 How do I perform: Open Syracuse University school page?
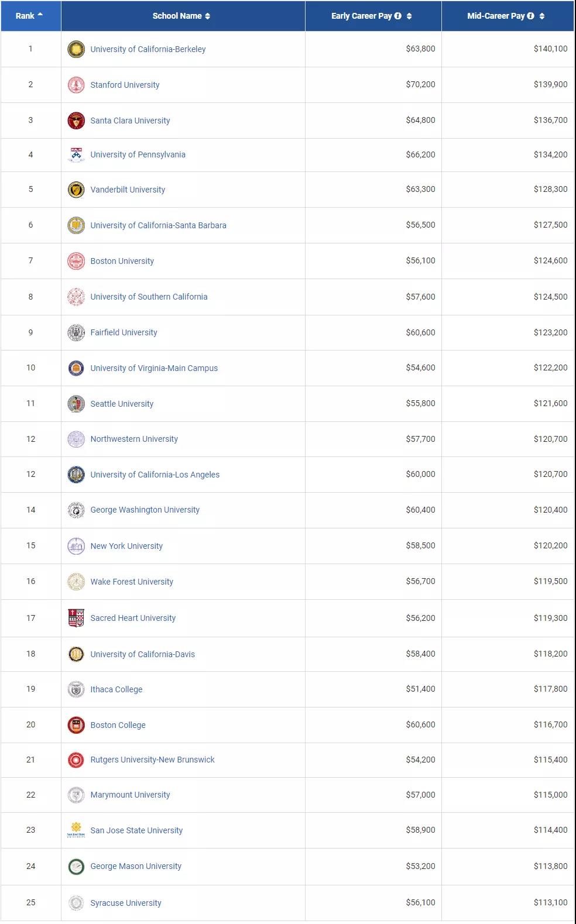point(126,903)
